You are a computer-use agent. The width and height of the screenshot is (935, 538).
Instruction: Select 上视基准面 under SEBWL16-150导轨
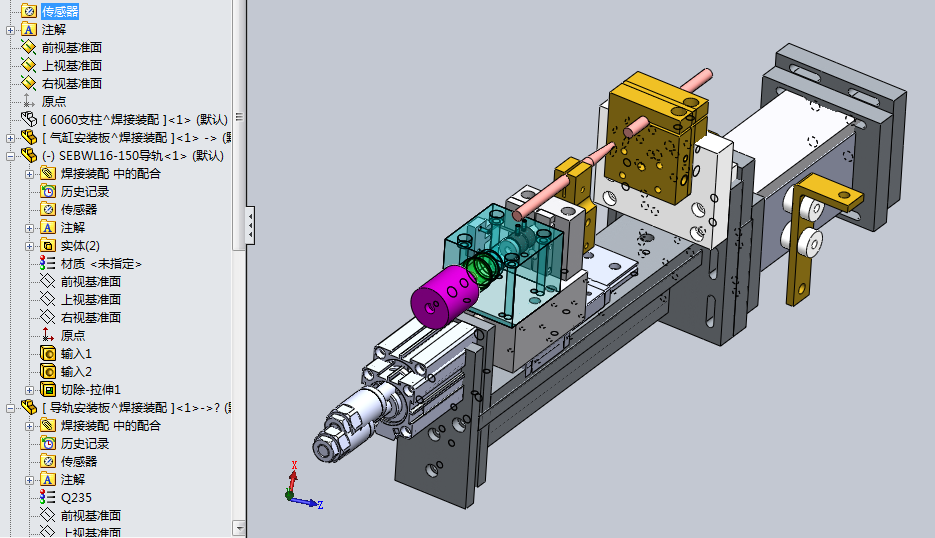(x=81, y=299)
